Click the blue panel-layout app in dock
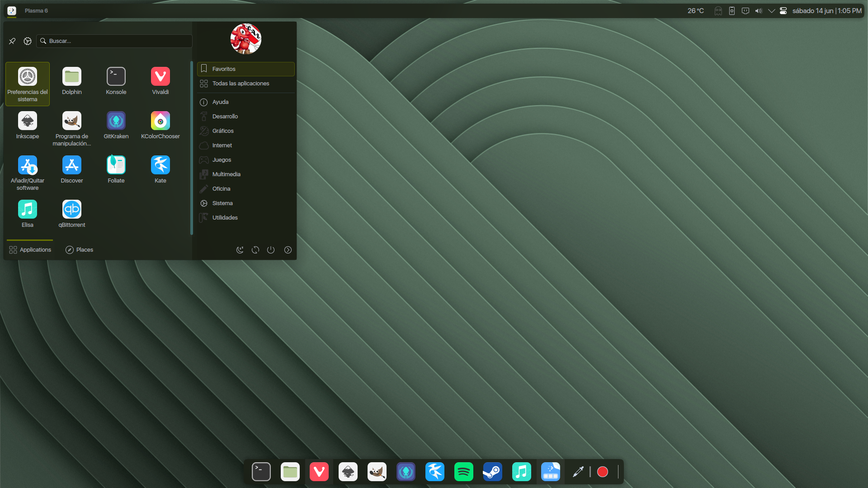Viewport: 868px width, 488px height. pos(551,472)
